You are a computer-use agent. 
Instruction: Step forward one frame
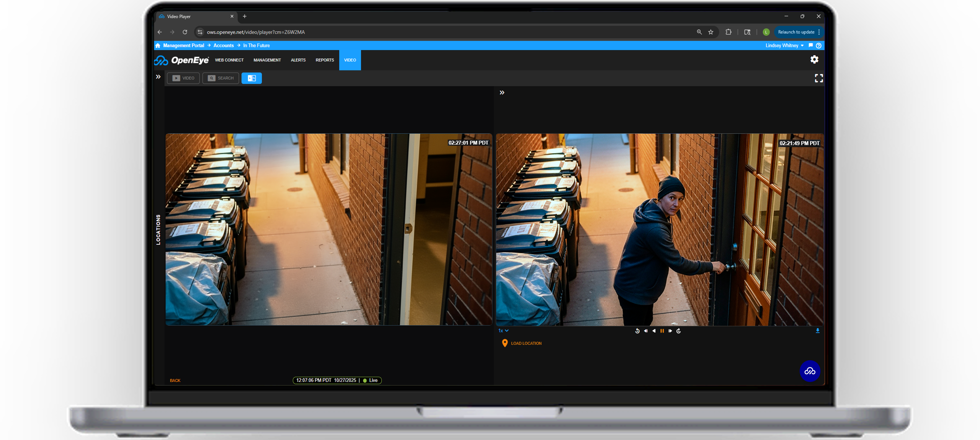pyautogui.click(x=670, y=331)
